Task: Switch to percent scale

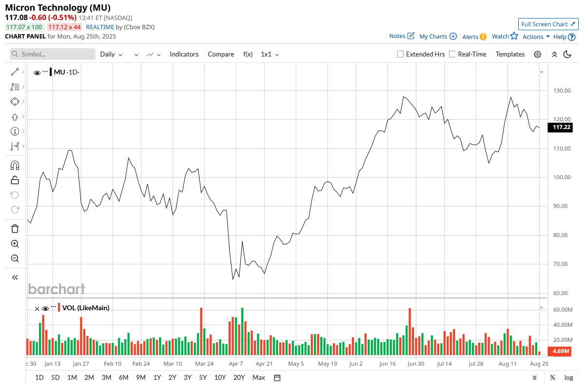Action: coord(552,377)
